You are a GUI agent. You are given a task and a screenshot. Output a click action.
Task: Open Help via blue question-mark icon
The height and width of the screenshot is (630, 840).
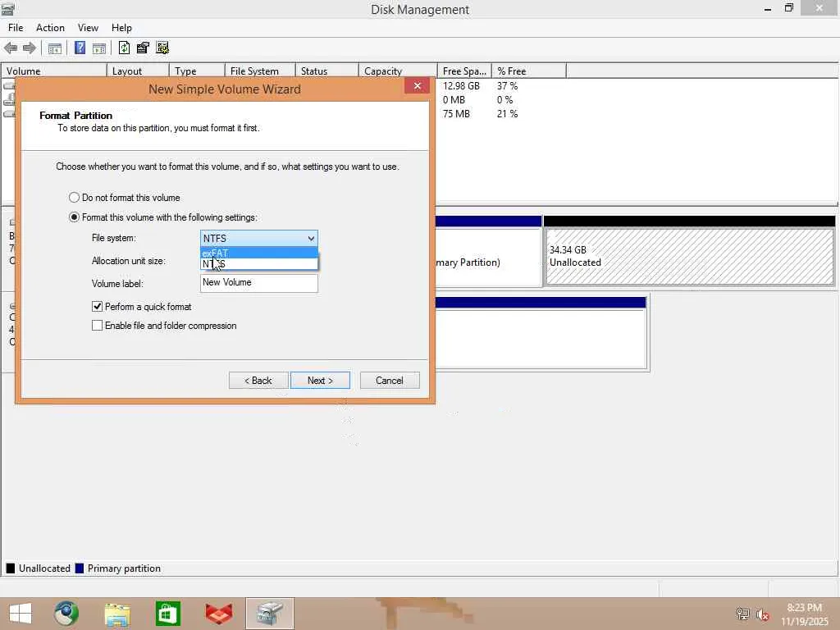pyautogui.click(x=80, y=48)
